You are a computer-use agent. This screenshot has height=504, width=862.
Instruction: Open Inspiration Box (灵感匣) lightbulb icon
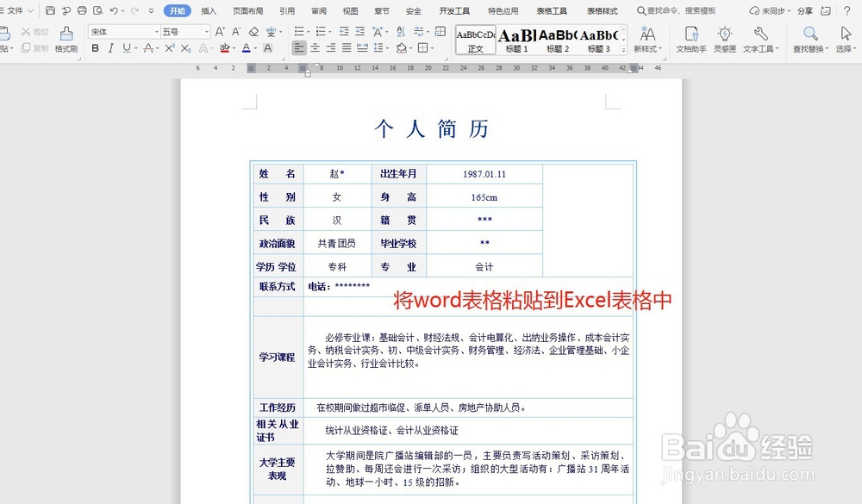coord(725,40)
